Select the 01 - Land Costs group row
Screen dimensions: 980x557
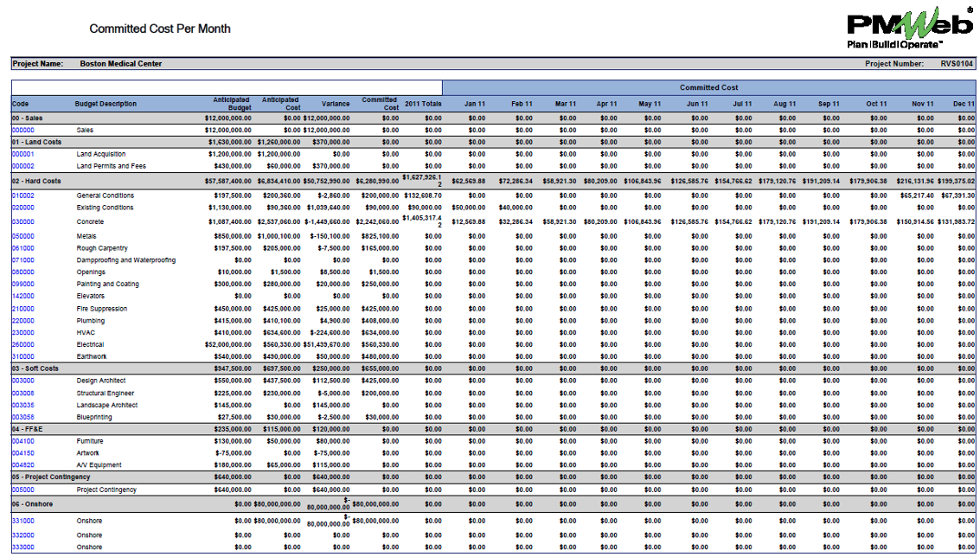click(x=493, y=142)
